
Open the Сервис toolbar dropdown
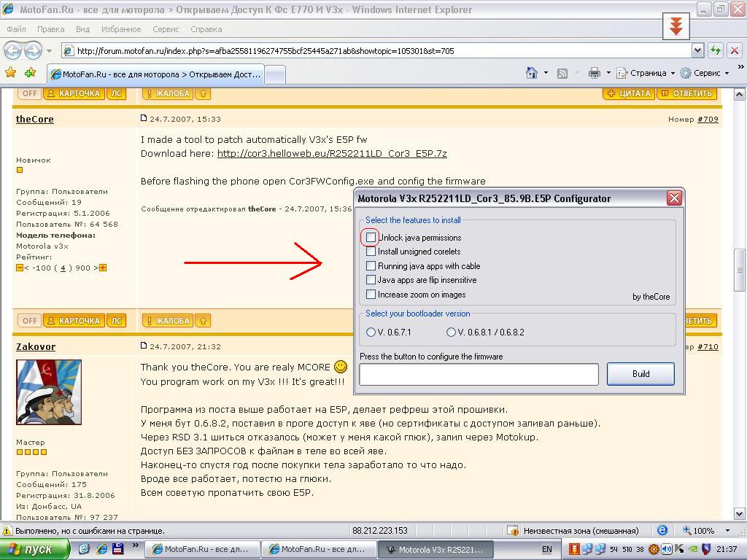pos(705,73)
